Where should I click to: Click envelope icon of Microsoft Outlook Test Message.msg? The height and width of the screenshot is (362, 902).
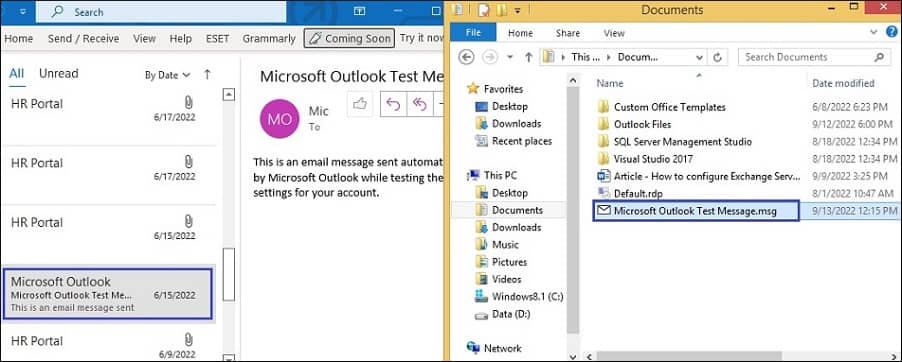coord(603,211)
